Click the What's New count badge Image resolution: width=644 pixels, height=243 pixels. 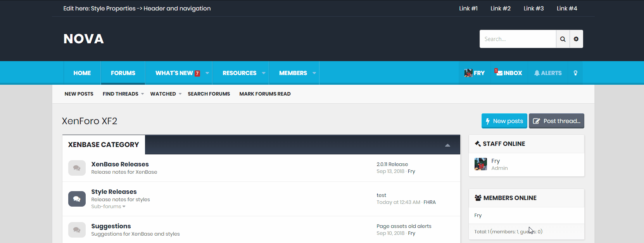coord(197,73)
